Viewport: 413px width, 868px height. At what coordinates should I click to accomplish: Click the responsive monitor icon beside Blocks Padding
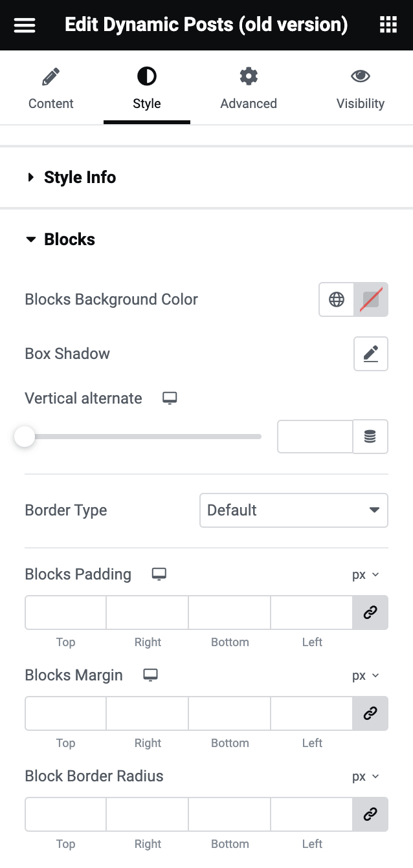click(x=159, y=574)
